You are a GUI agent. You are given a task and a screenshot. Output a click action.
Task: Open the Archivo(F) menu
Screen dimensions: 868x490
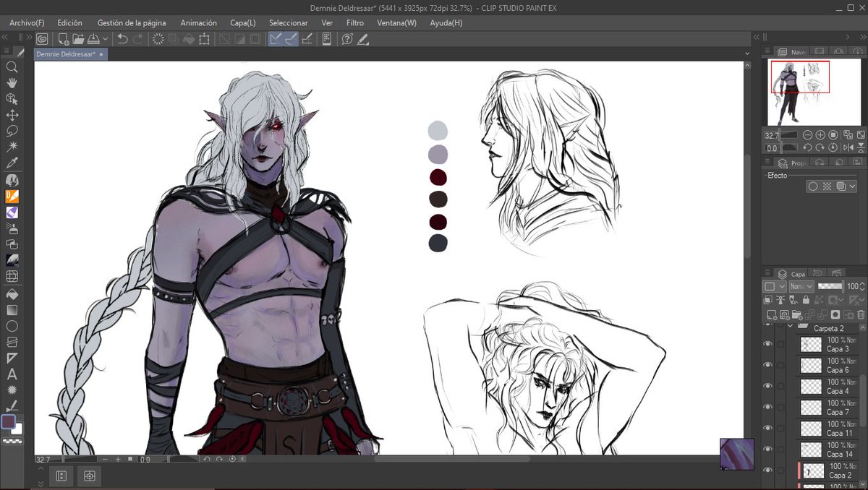[x=27, y=23]
